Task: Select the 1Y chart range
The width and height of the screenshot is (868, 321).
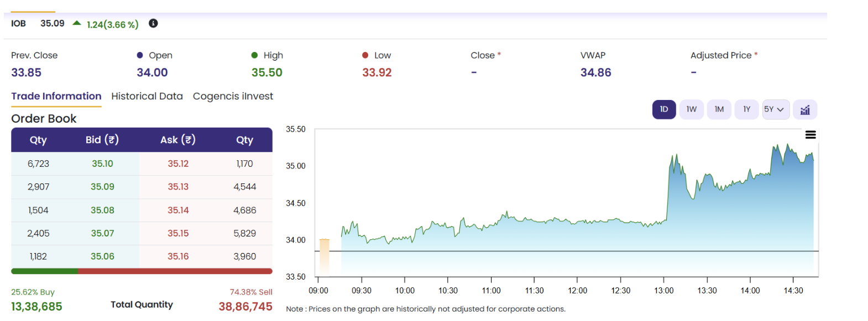Action: click(x=747, y=109)
